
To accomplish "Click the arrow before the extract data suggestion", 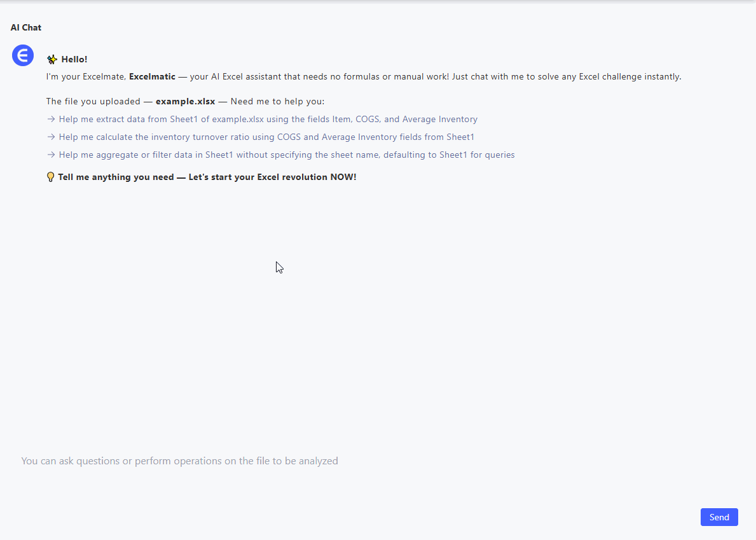I will pyautogui.click(x=51, y=119).
